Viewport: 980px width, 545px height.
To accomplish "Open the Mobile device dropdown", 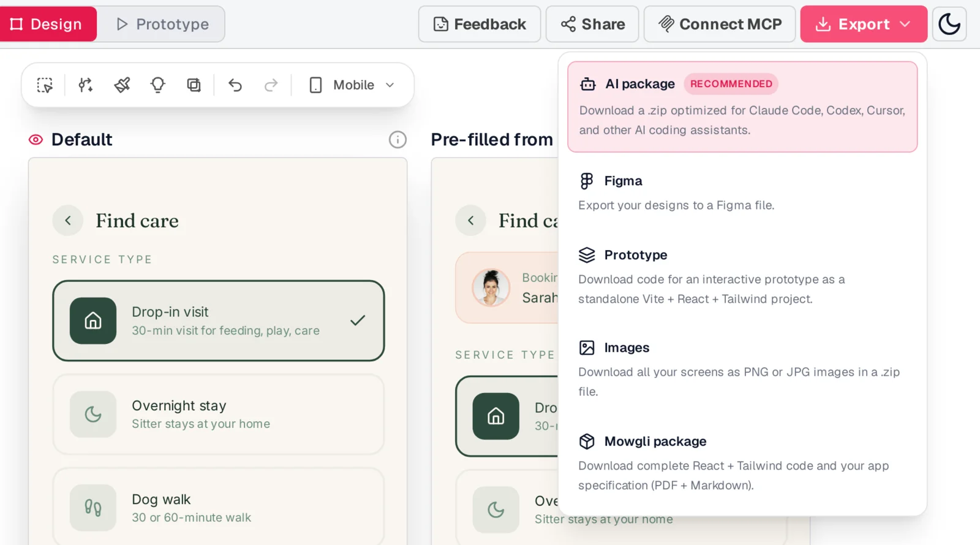I will click(352, 85).
